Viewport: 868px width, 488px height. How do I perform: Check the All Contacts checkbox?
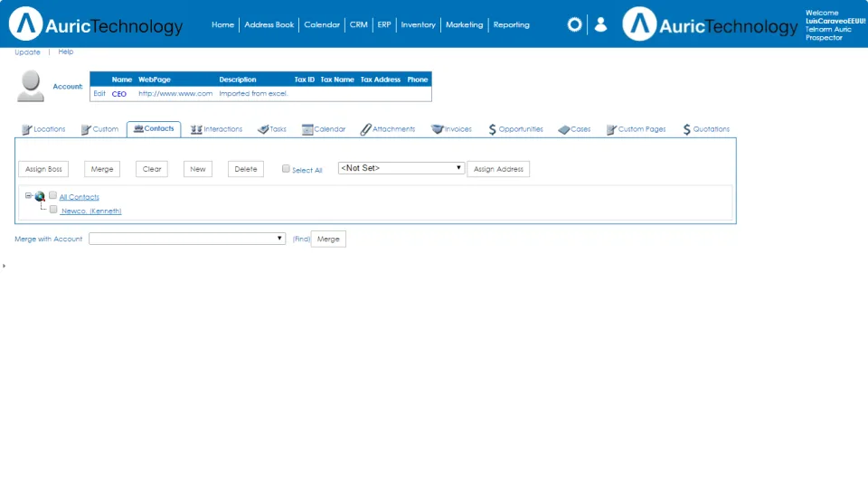pos(52,195)
